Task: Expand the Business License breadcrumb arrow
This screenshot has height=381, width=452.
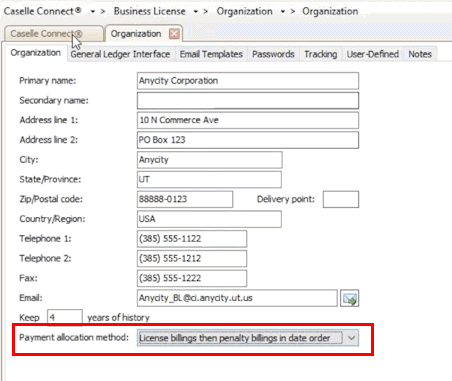Action: coord(196,12)
